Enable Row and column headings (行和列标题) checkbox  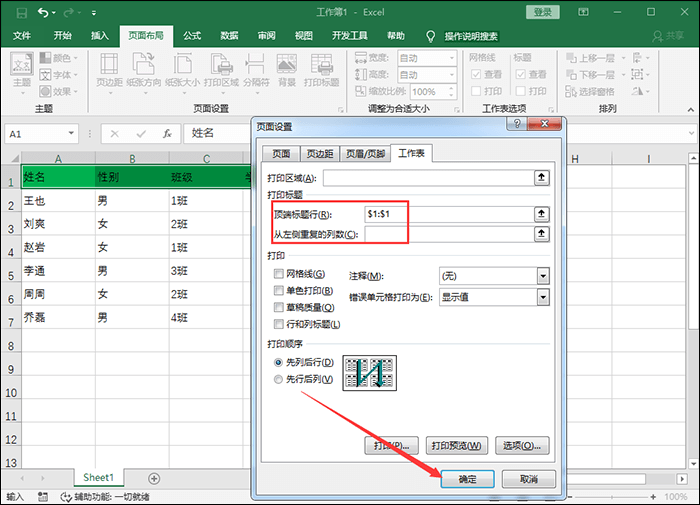tap(279, 324)
